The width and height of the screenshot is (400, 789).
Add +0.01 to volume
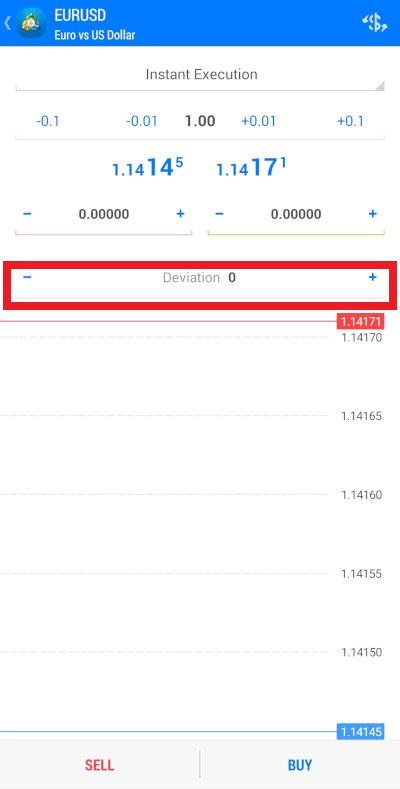tap(259, 121)
